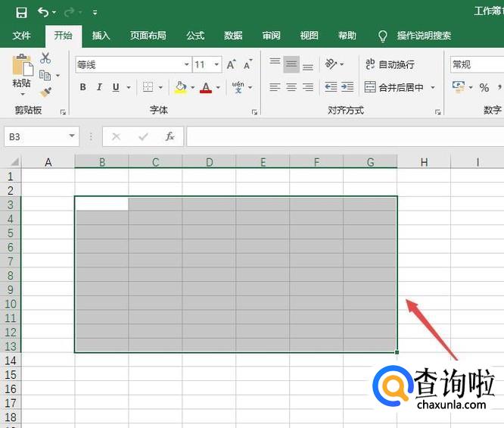This screenshot has height=428, width=504.
Task: Click the Copy icon
Action: point(45,75)
